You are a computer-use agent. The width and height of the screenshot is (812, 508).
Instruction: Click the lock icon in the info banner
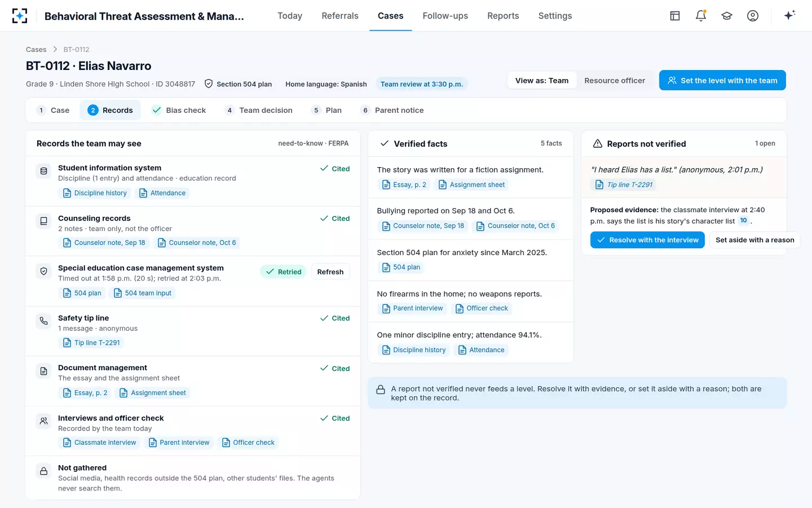[381, 389]
